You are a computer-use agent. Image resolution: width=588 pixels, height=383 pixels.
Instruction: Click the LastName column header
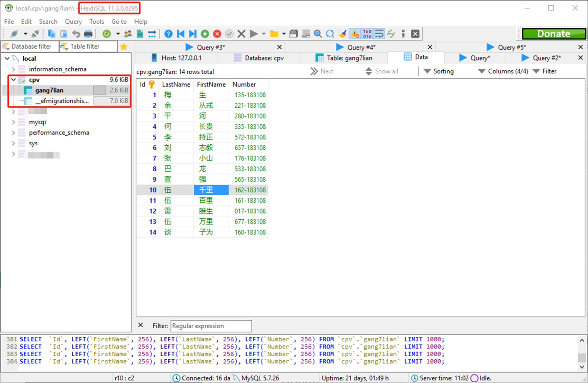coord(176,85)
